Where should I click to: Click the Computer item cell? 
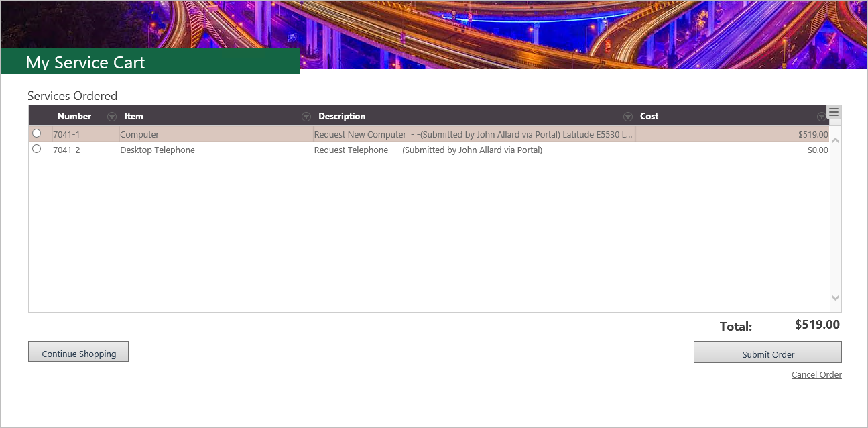coord(139,134)
